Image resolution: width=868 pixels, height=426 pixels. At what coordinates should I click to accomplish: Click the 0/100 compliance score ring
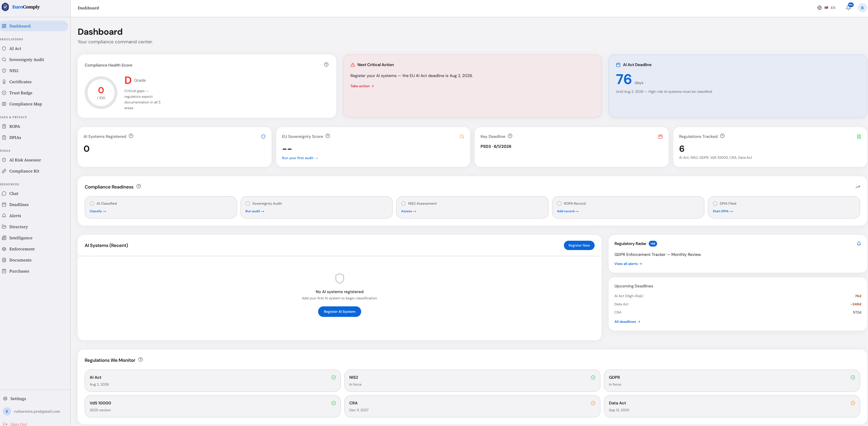101,93
